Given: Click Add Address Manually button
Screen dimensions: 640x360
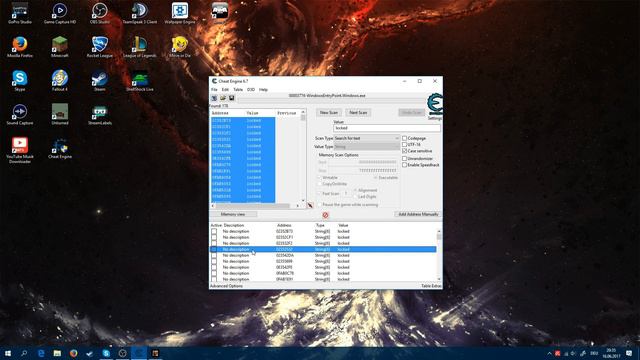Looking at the screenshot, I should click(418, 214).
